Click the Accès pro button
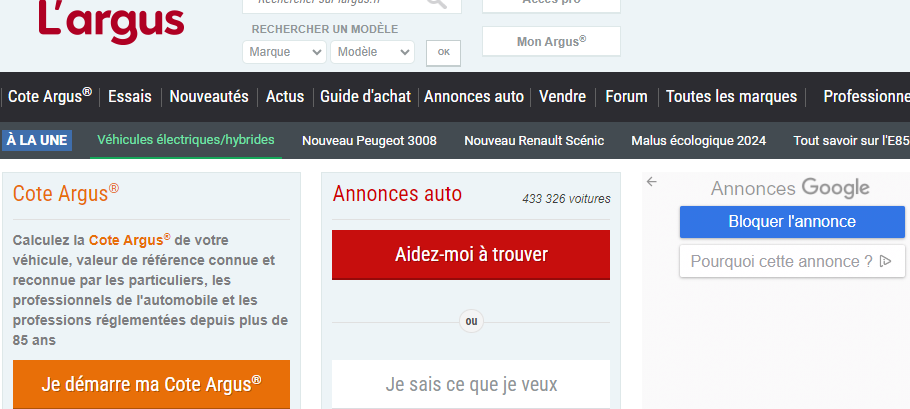This screenshot has width=910, height=409. tap(551, 5)
